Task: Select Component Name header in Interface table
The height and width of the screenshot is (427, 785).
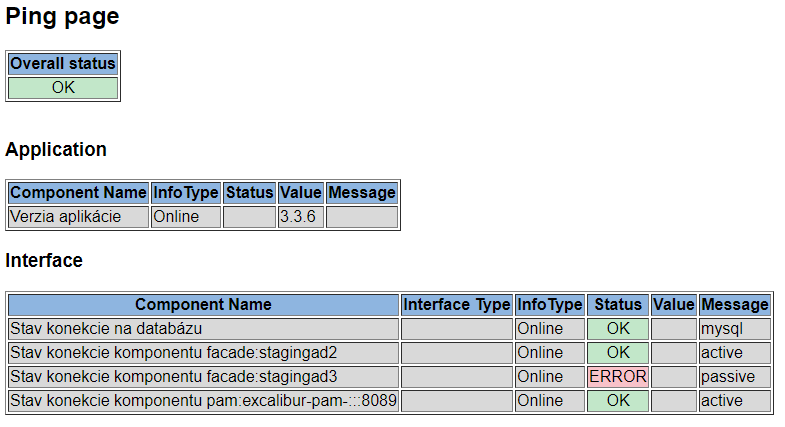Action: pyautogui.click(x=203, y=305)
